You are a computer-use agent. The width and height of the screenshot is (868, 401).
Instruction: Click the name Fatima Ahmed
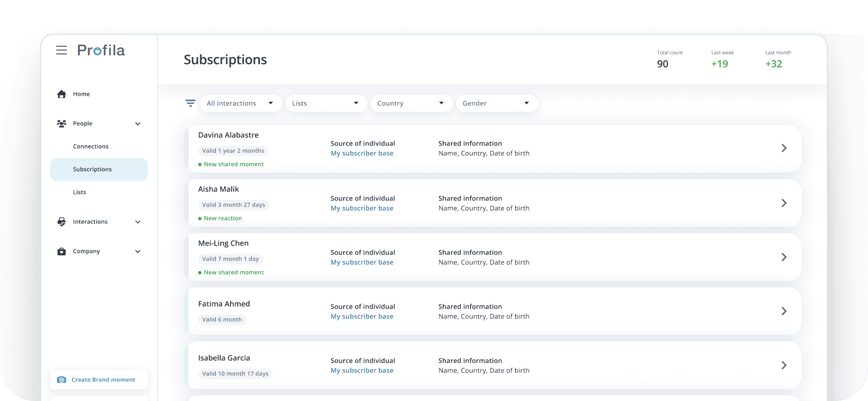[x=224, y=304]
